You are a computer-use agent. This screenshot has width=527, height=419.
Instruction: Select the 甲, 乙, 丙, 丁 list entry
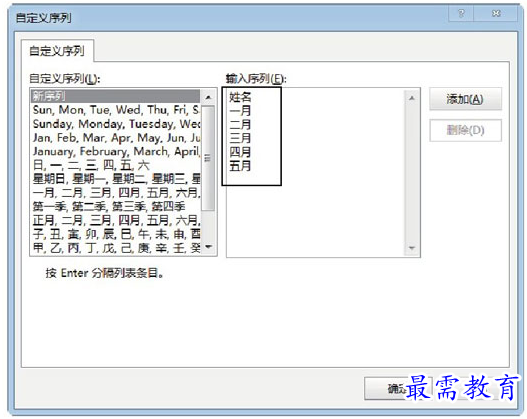pos(115,248)
